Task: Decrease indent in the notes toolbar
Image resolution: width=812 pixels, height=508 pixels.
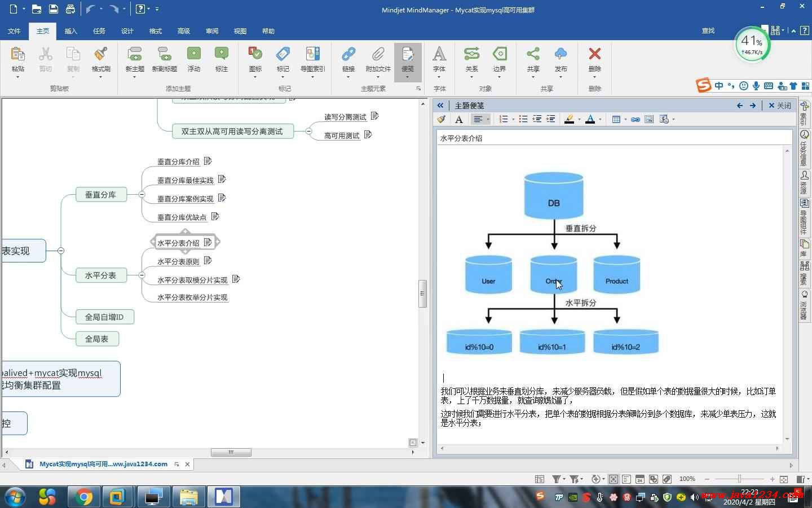Action: (537, 119)
